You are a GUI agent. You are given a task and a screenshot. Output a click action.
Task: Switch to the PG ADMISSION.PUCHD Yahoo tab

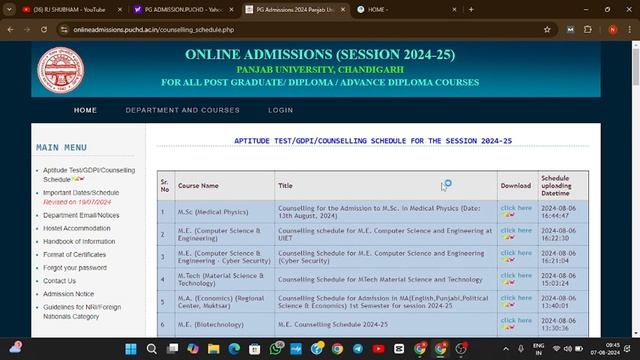click(184, 9)
